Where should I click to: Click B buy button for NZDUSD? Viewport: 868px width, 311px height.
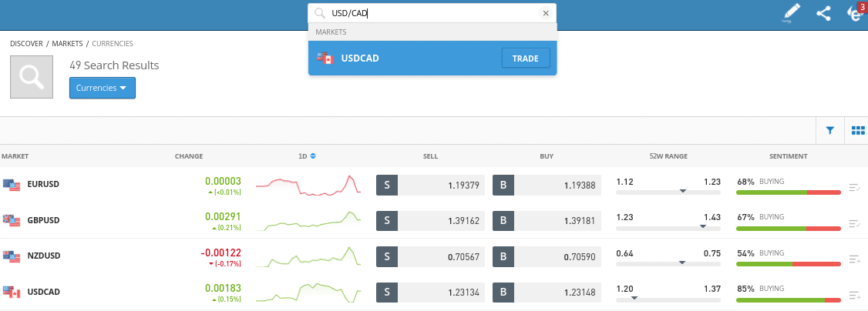(503, 256)
